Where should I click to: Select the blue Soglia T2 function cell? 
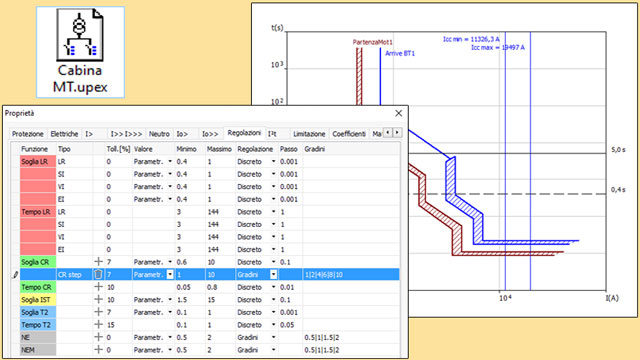(38, 312)
